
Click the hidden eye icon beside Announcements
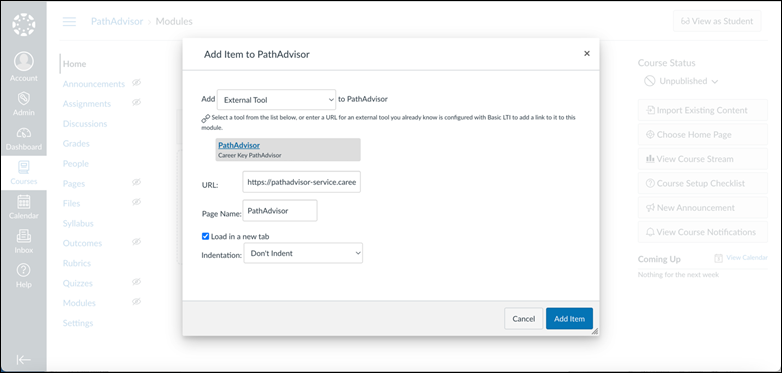click(x=136, y=83)
